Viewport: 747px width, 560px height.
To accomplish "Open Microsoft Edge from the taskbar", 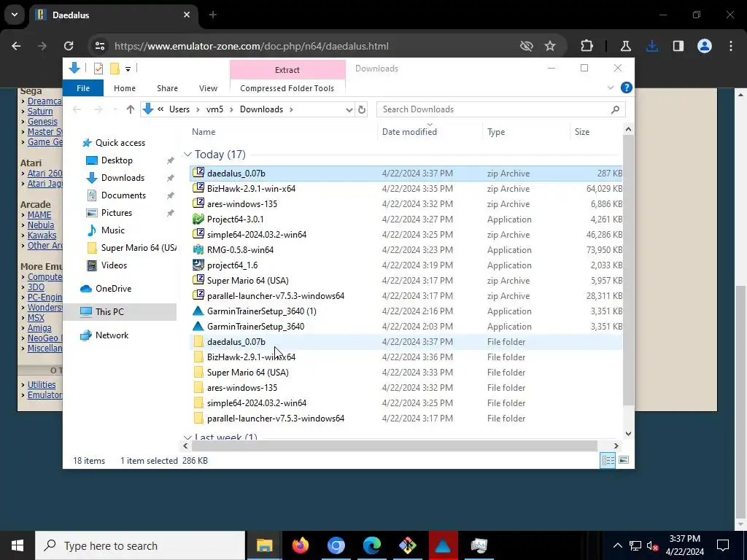I will coord(371,545).
